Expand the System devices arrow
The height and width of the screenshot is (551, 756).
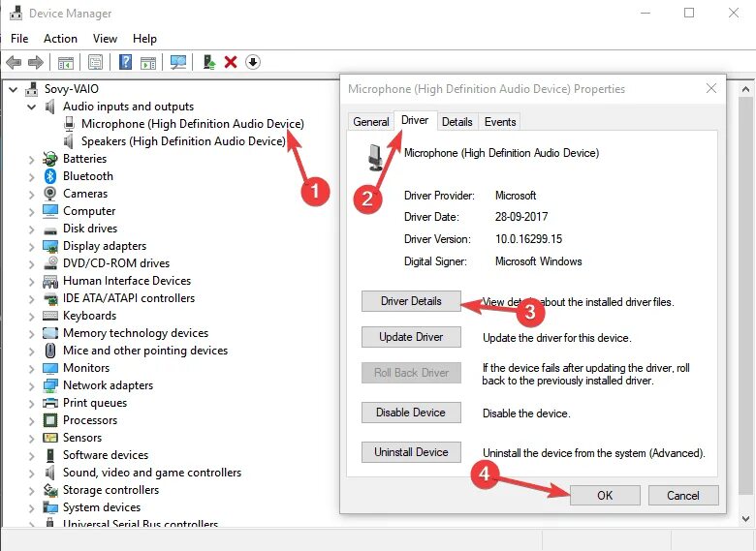click(x=31, y=508)
